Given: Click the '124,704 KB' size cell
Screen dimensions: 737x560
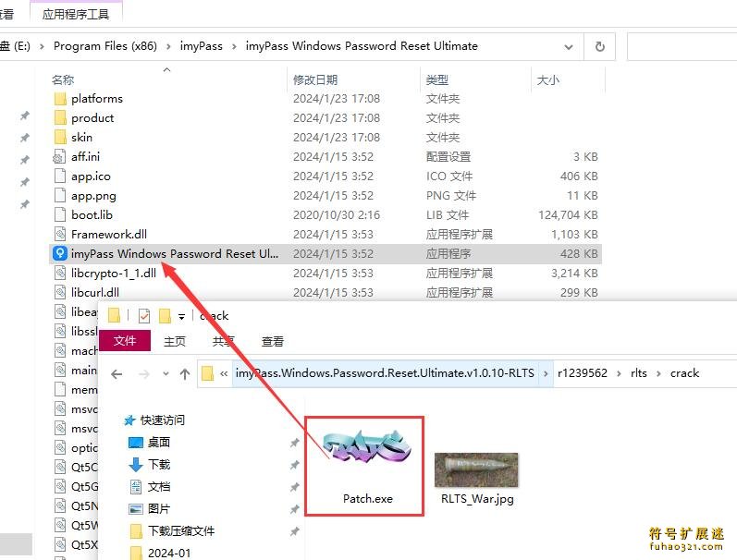Looking at the screenshot, I should click(568, 215).
